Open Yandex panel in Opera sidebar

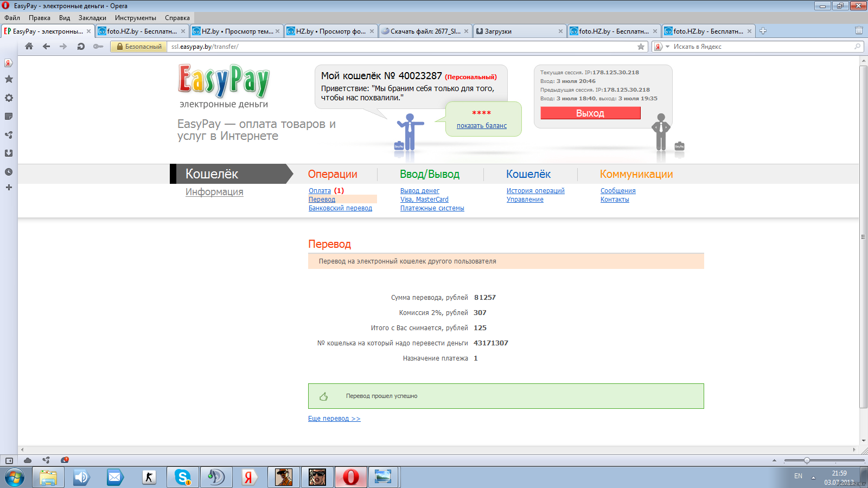click(9, 63)
